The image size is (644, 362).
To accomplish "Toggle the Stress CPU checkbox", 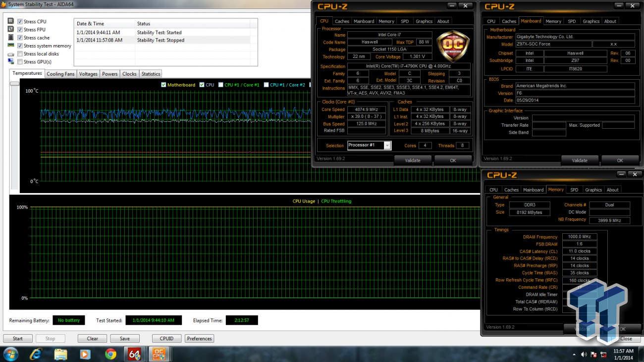I will pyautogui.click(x=20, y=22).
